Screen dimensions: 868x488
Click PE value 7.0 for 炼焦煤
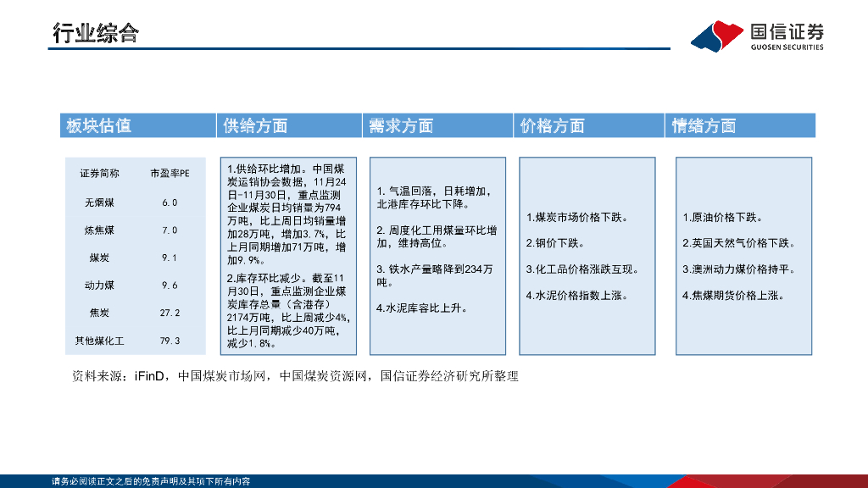click(170, 230)
